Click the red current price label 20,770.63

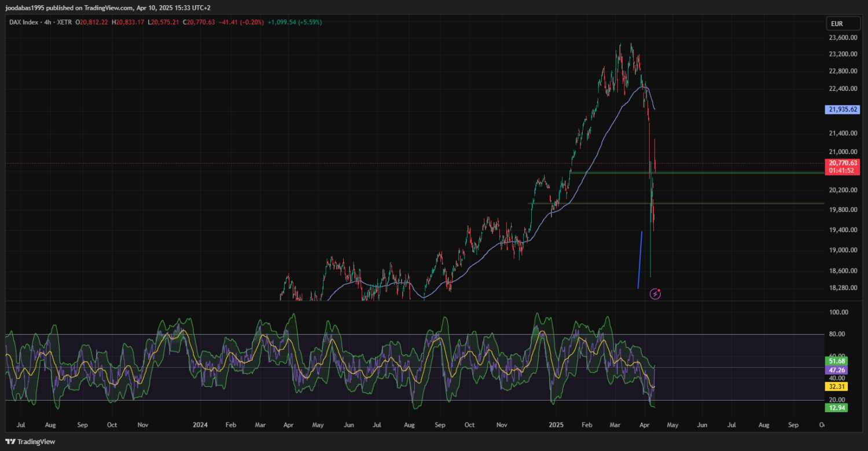click(843, 163)
